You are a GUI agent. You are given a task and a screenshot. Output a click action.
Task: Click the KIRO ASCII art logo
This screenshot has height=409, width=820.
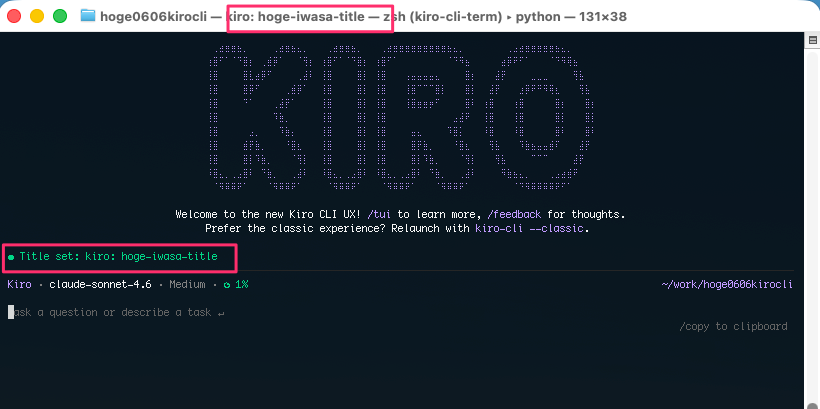(402, 117)
